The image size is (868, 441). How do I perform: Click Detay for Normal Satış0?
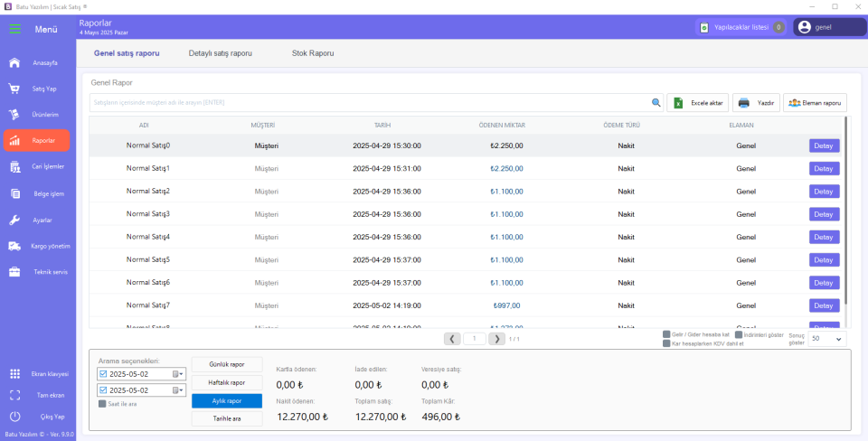point(824,145)
